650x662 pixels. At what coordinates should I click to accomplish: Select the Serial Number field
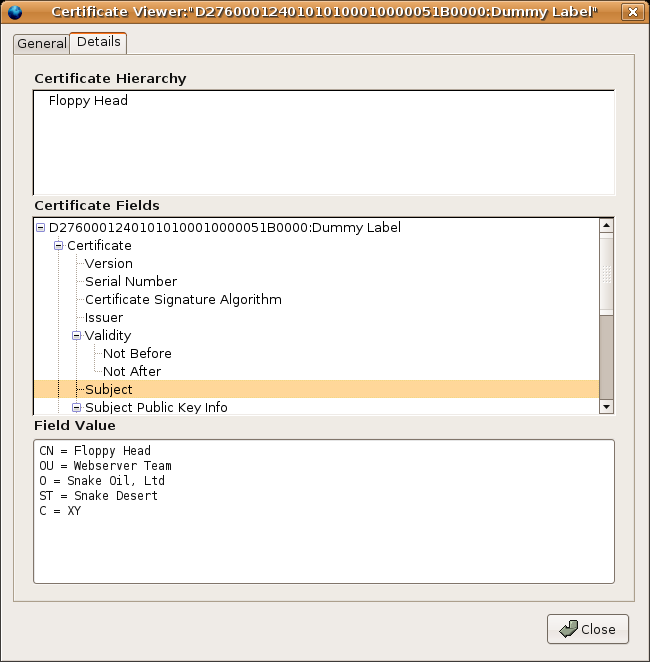pos(130,282)
